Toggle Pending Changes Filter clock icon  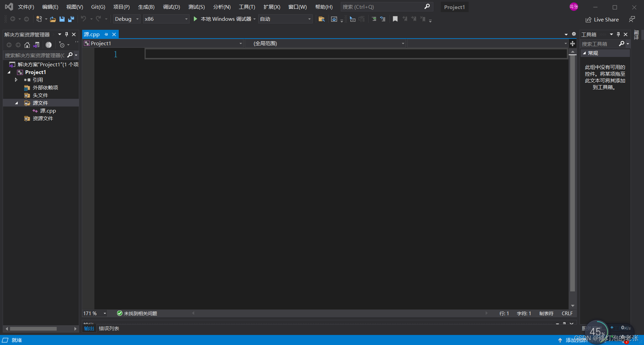[62, 45]
